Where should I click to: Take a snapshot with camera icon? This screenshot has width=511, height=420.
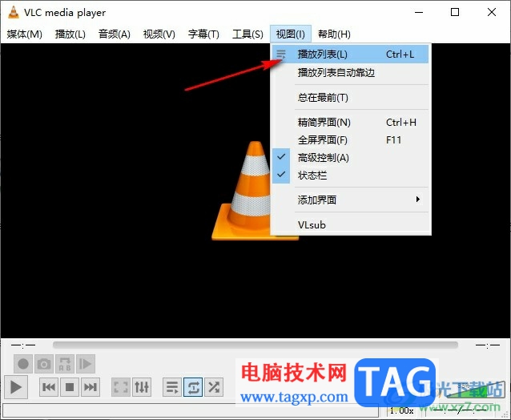(44, 364)
